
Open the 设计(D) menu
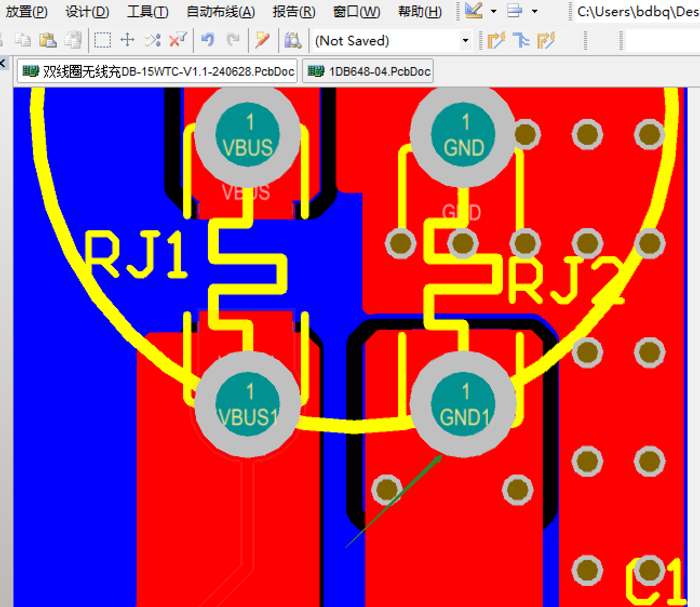[x=87, y=11]
